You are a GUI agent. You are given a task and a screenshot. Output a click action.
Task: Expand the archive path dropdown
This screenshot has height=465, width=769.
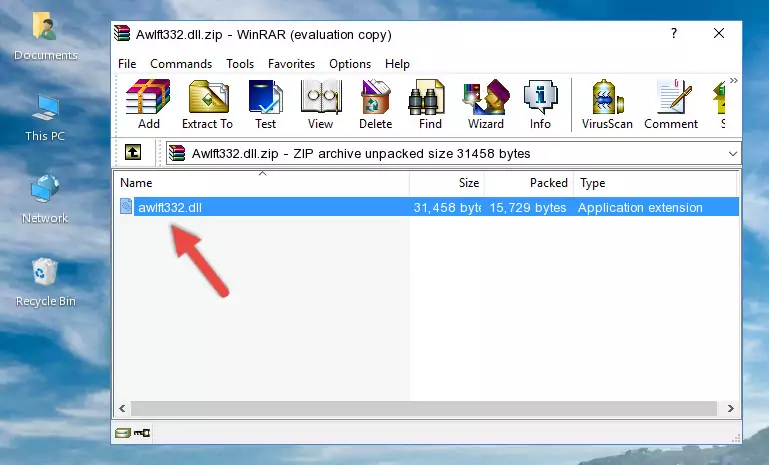tap(733, 154)
